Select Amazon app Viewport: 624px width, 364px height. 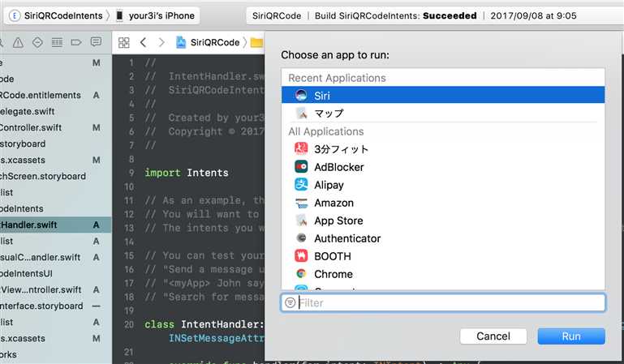tap(443, 203)
